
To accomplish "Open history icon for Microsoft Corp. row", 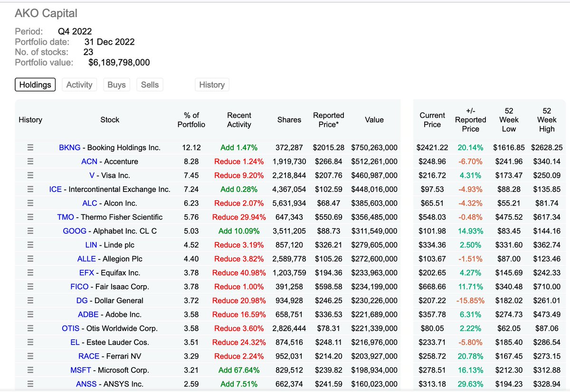I will click(30, 370).
